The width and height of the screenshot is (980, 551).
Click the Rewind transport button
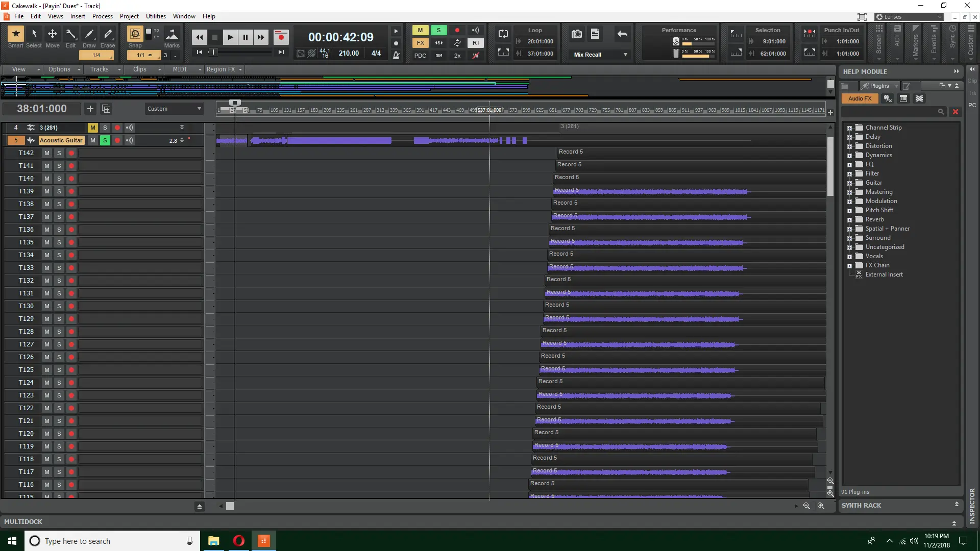(200, 37)
